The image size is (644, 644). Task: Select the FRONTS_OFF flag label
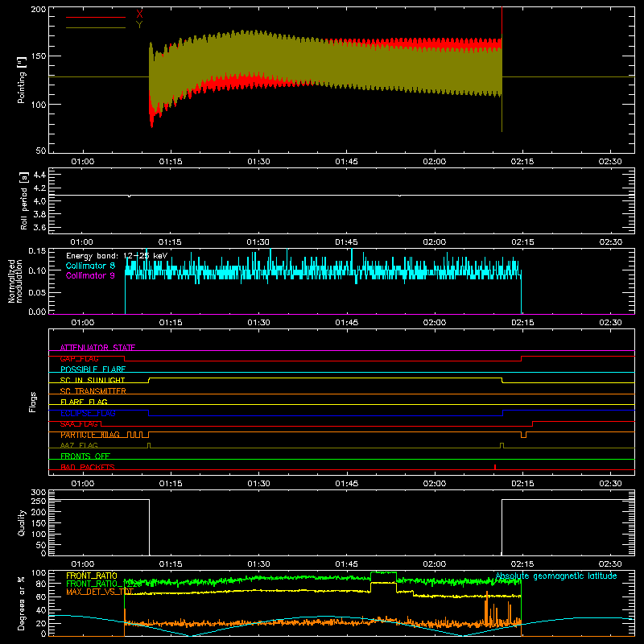85,456
